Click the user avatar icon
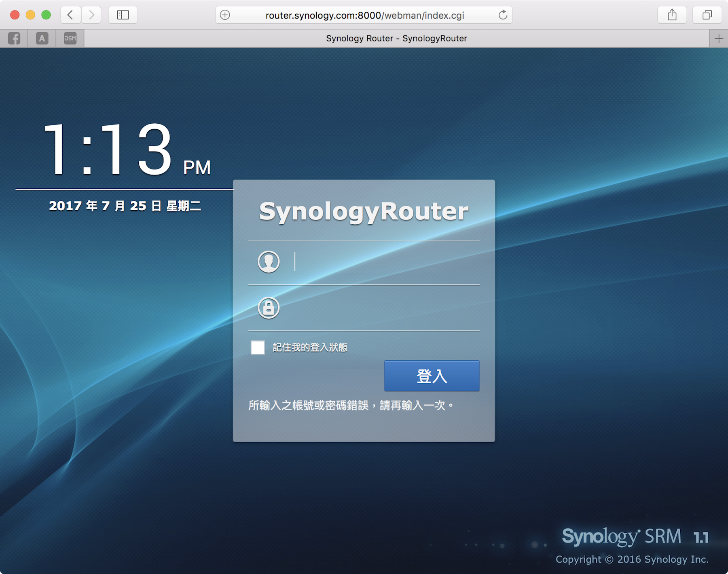 [x=269, y=262]
